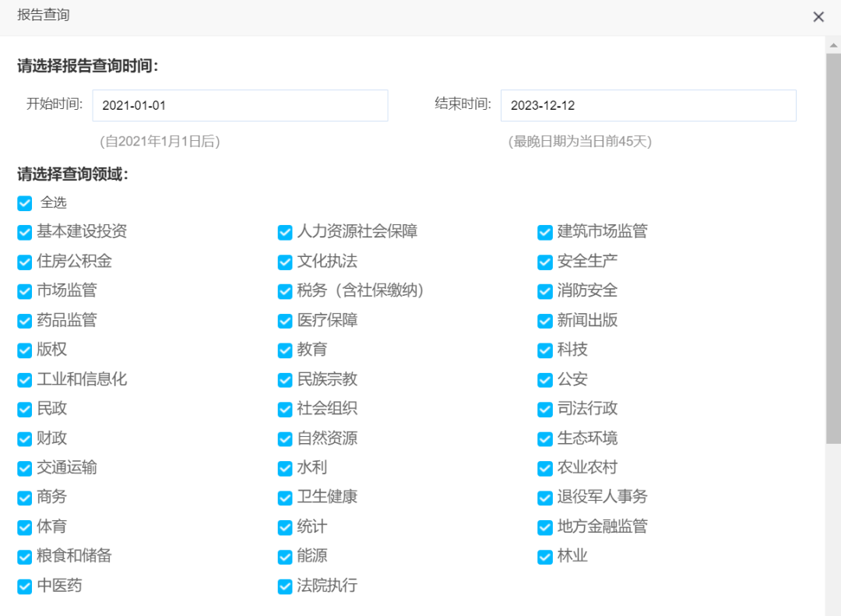
Task: Uncheck the 人力资源社会保障 option
Action: (284, 232)
